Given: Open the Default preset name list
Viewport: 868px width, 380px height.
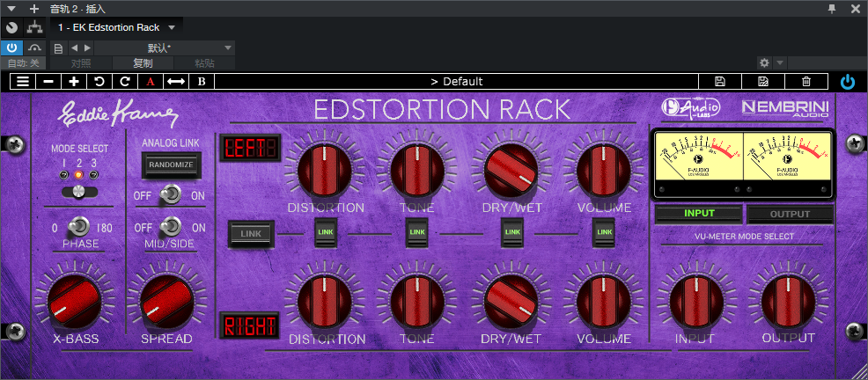Looking at the screenshot, I should 457,81.
